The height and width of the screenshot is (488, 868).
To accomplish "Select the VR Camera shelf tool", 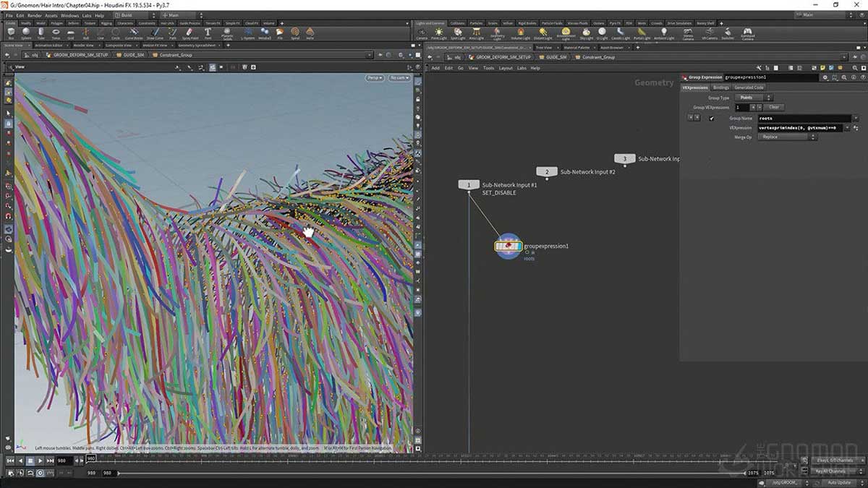I will point(709,32).
